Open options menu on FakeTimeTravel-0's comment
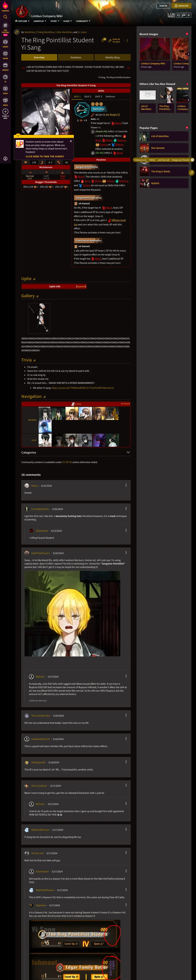196x980 pixels. [126, 552]
